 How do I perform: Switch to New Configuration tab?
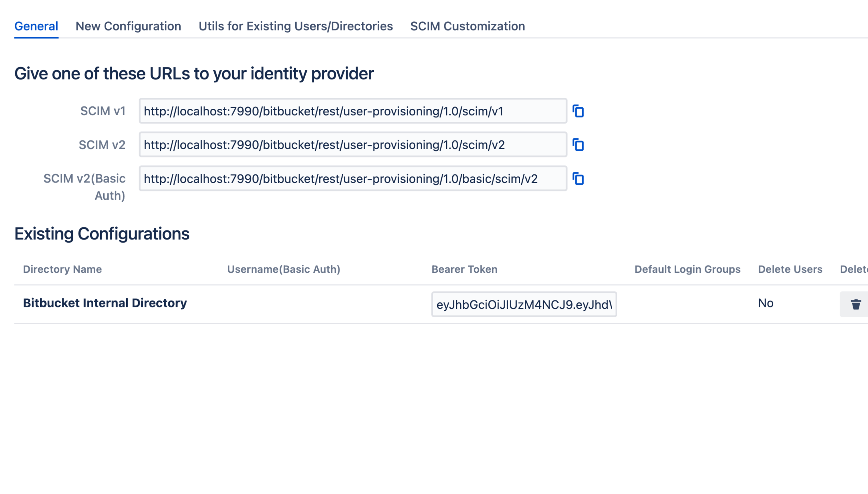pos(128,26)
